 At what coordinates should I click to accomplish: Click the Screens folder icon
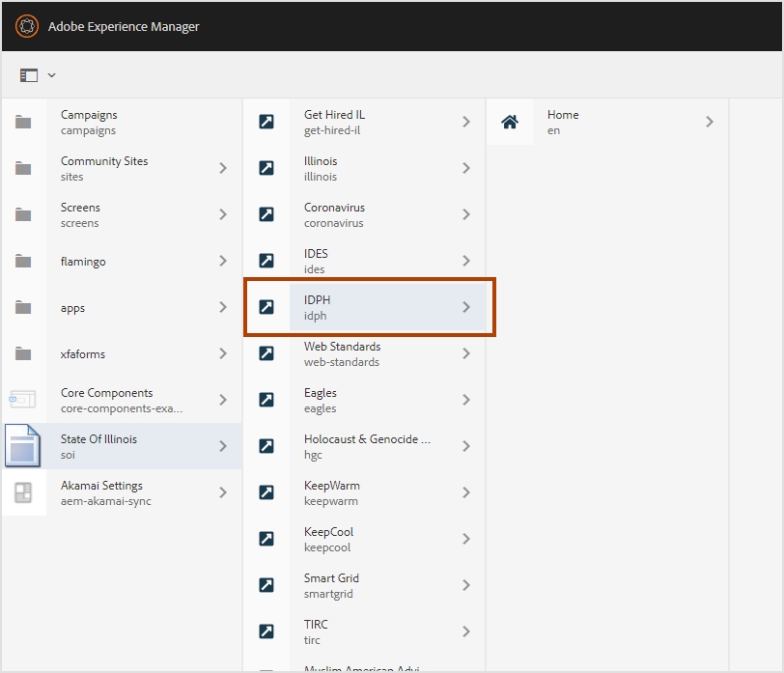click(x=23, y=214)
